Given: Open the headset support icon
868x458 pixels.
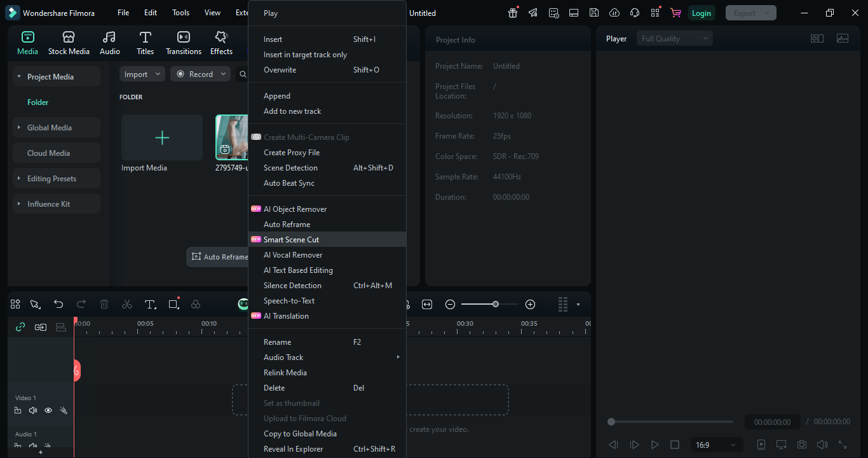Looking at the screenshot, I should [x=634, y=13].
